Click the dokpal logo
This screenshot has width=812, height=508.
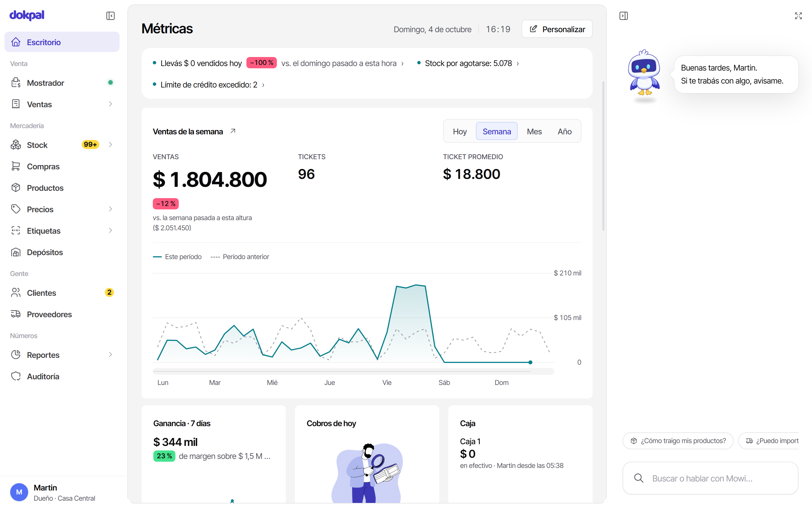pos(27,15)
